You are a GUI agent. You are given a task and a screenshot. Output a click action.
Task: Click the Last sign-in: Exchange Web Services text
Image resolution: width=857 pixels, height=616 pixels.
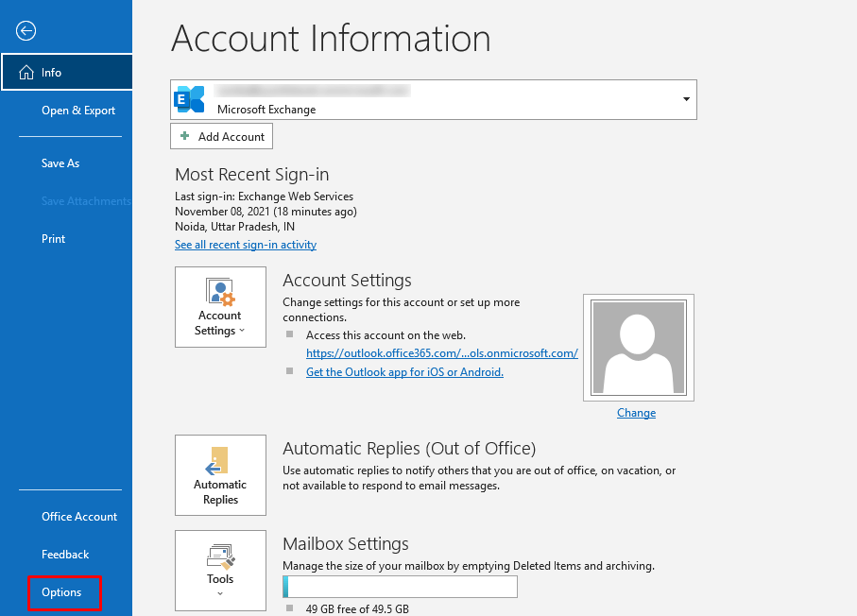264,197
